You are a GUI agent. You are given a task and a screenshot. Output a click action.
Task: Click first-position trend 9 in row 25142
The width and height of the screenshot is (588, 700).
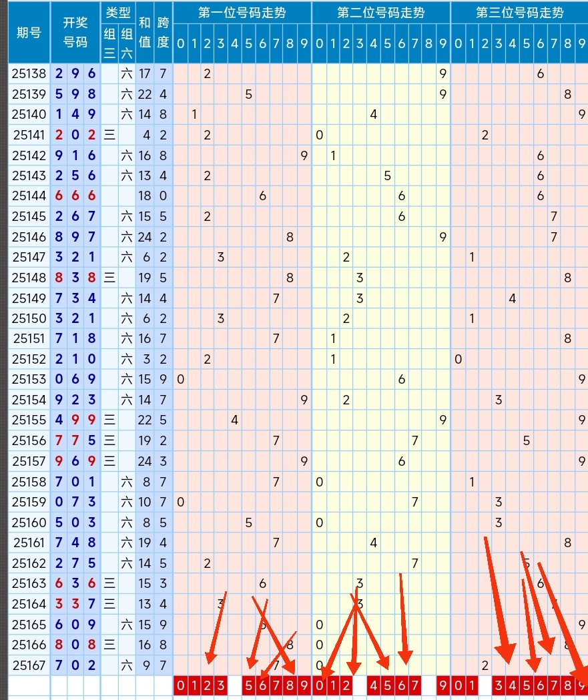(x=304, y=155)
